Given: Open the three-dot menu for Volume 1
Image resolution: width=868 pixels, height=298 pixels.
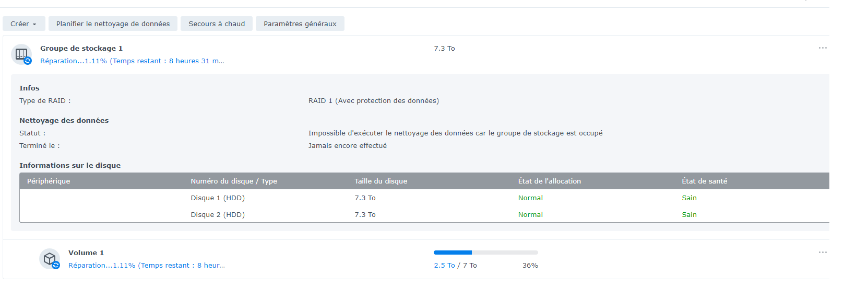Looking at the screenshot, I should coord(823,253).
